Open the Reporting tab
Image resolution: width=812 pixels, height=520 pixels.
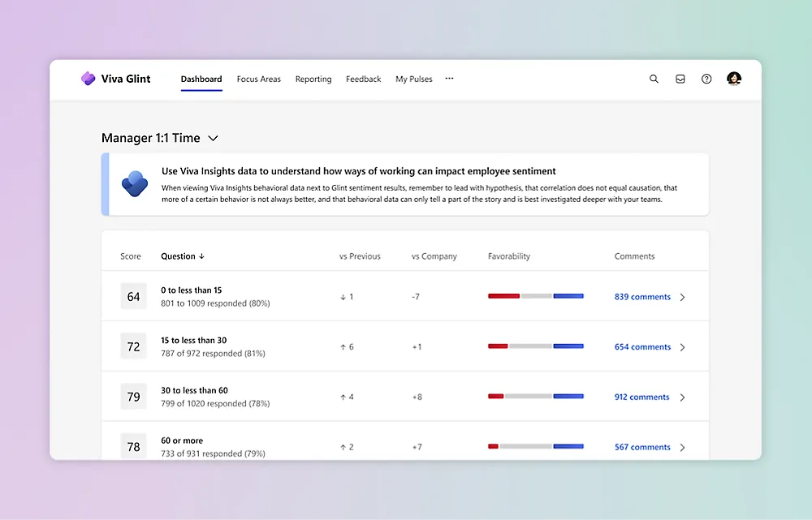click(x=313, y=80)
